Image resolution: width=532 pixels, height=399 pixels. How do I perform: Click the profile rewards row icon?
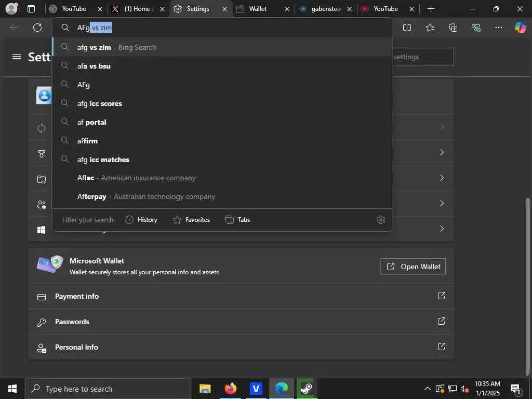(42, 154)
